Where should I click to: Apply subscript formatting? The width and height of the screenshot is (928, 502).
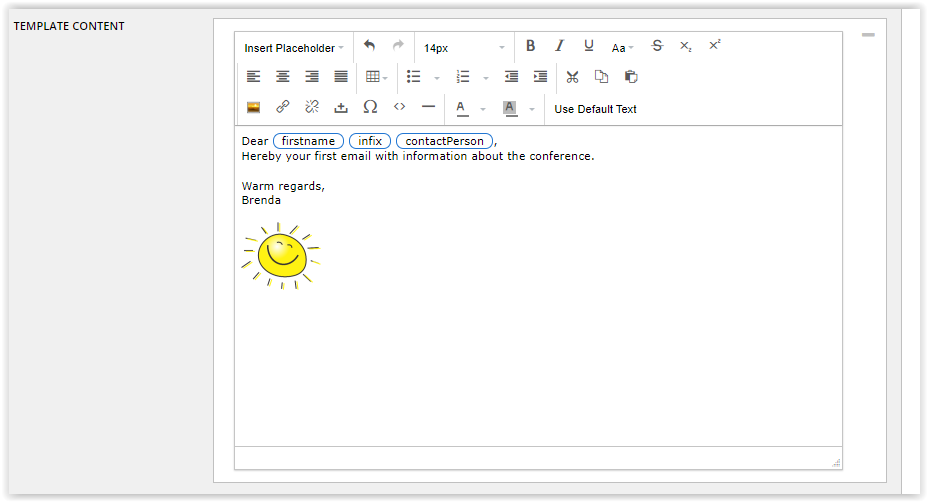pyautogui.click(x=685, y=46)
